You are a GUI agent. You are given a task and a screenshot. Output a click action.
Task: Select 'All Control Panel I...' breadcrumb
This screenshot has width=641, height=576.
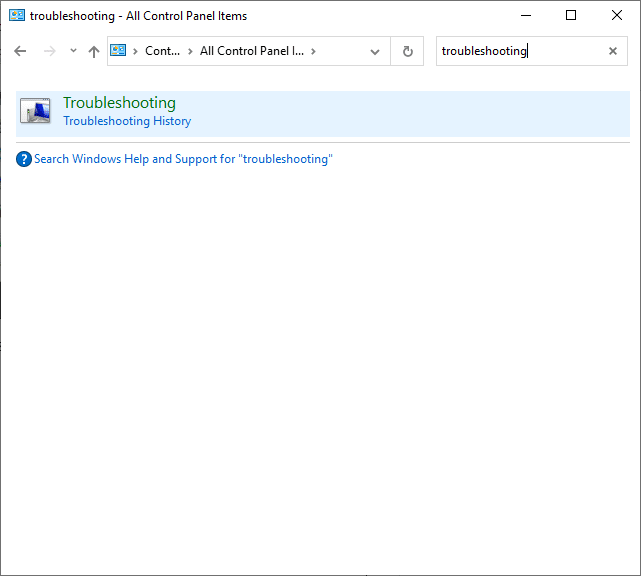(251, 51)
